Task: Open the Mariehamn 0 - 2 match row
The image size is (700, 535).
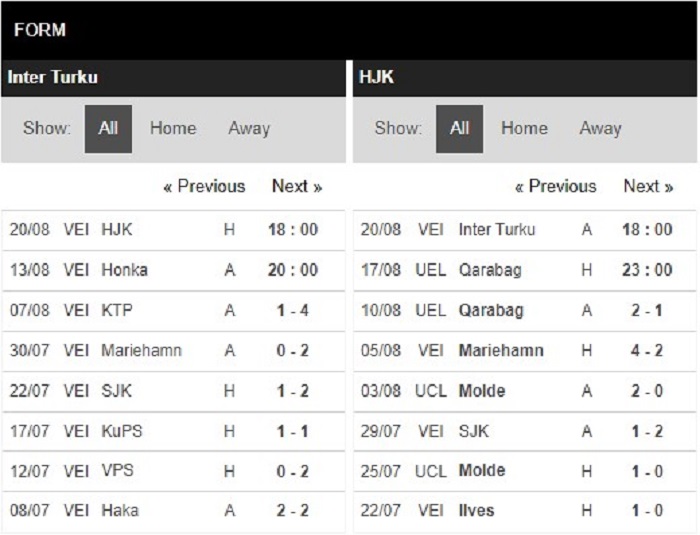Action: pyautogui.click(x=173, y=351)
